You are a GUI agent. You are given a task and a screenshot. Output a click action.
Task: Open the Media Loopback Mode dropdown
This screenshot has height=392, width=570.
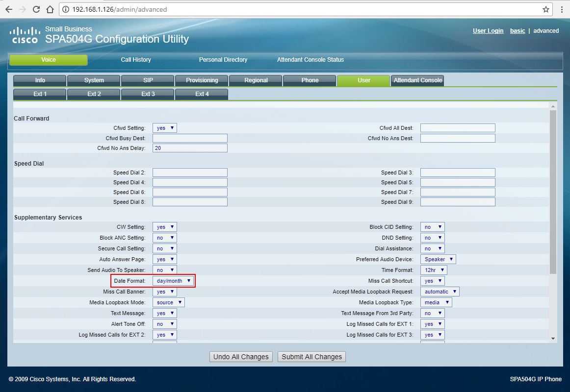click(169, 302)
